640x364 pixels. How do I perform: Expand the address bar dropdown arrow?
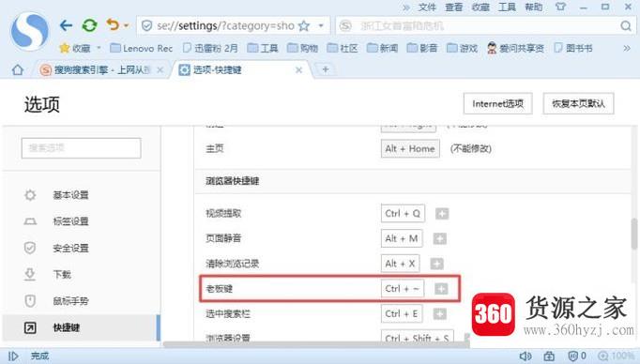click(x=321, y=26)
